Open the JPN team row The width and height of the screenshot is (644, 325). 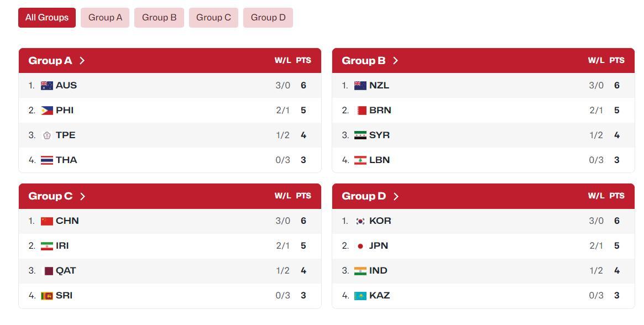pyautogui.click(x=483, y=246)
